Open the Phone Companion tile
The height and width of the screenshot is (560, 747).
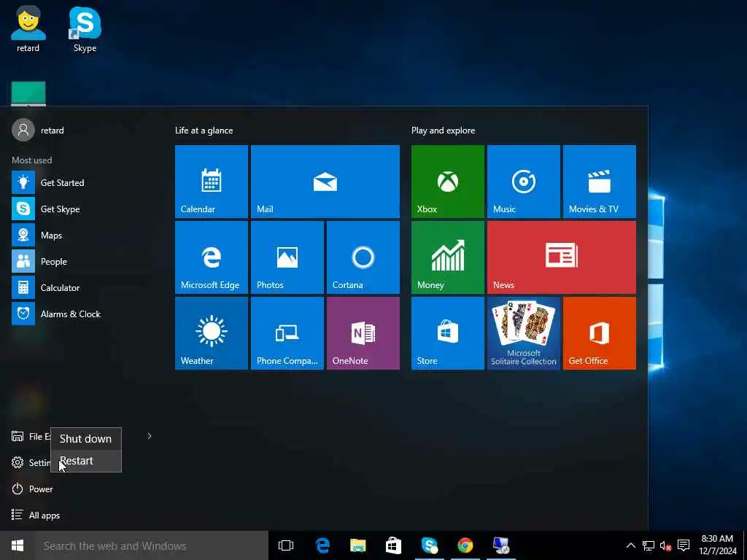point(287,332)
